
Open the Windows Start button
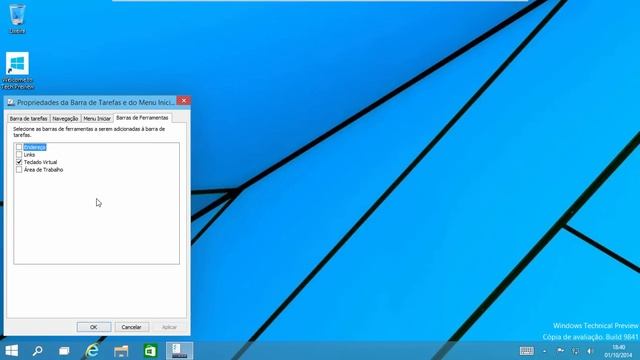tap(11, 351)
